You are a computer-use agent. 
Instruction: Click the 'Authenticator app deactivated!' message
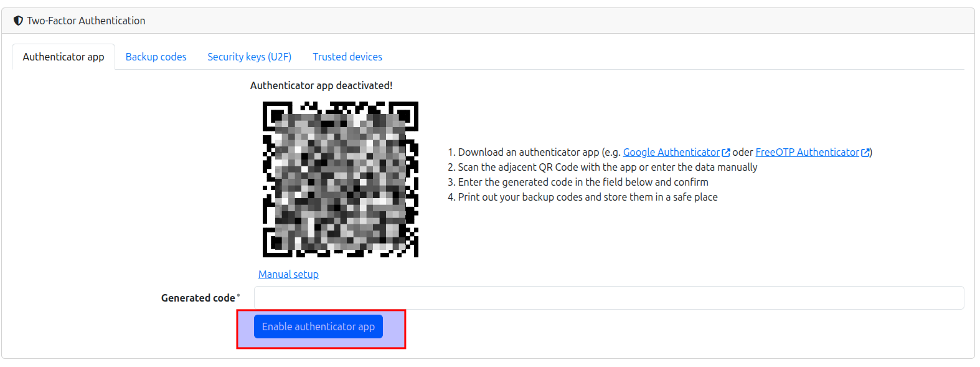pos(321,85)
